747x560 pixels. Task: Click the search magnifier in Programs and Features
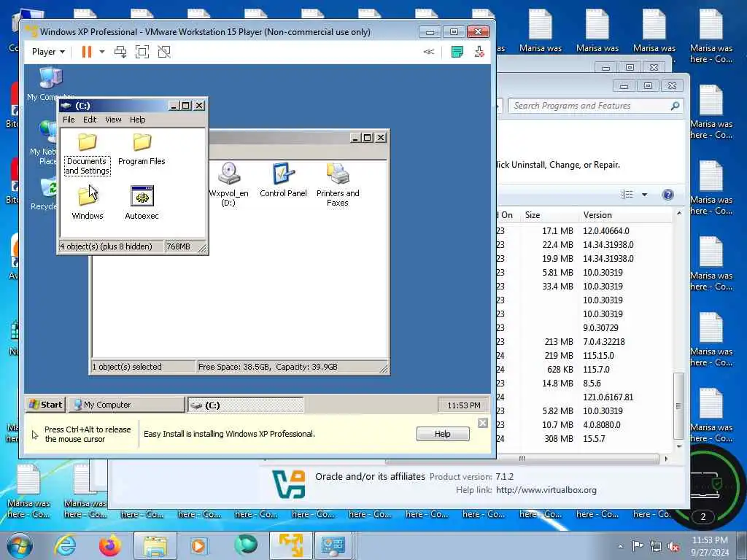[675, 106]
